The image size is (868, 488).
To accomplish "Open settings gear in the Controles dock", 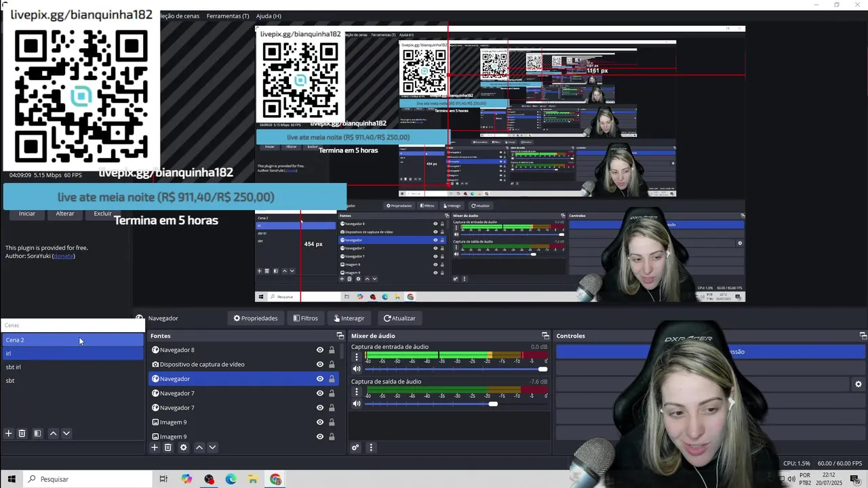I will [x=859, y=384].
